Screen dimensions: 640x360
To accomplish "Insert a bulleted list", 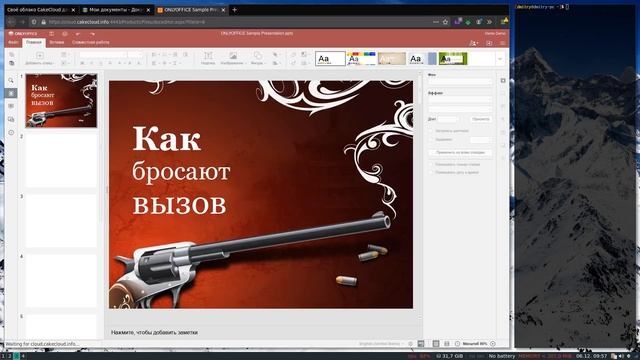I will point(155,54).
